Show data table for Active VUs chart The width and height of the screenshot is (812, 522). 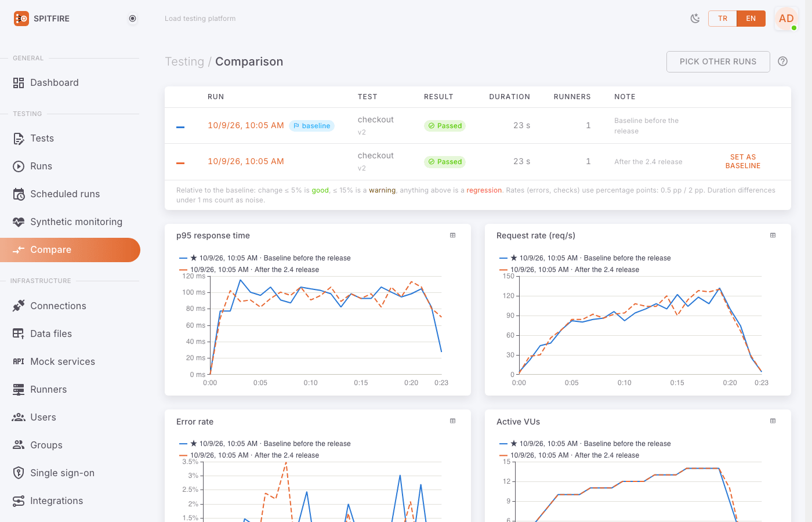click(773, 421)
